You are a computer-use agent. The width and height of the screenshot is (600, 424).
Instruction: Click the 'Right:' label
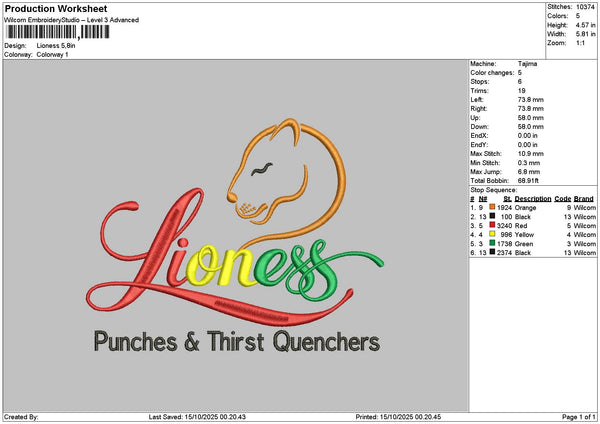click(479, 109)
